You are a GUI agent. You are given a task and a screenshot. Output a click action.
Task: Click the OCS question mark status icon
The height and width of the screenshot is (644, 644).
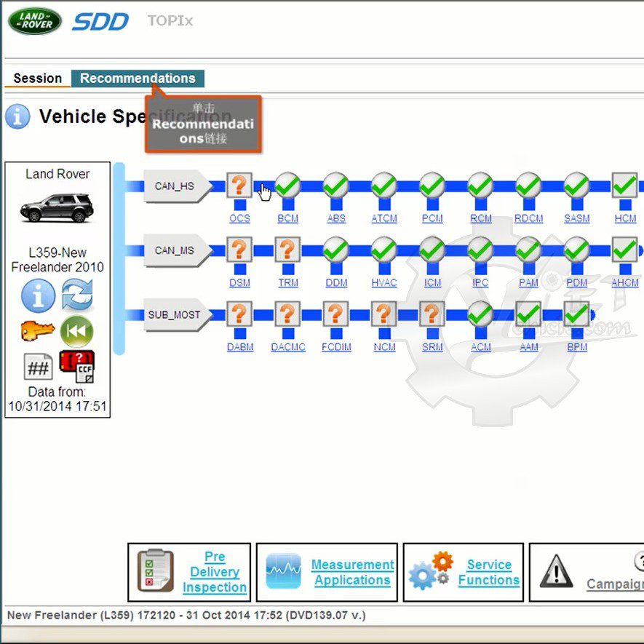(x=239, y=186)
